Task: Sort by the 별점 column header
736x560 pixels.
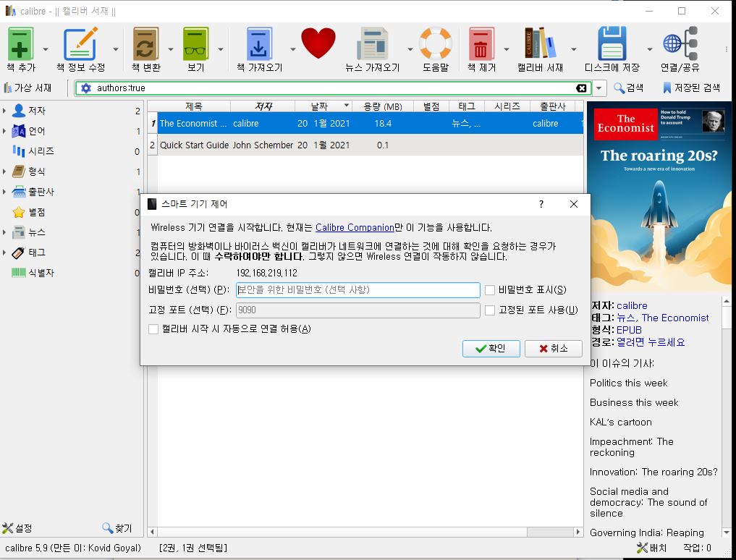Action: [x=431, y=106]
